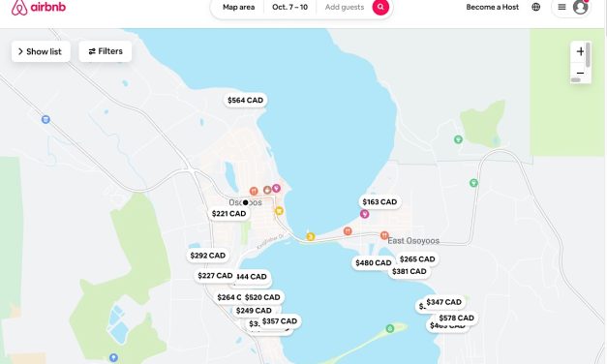The image size is (607, 364).
Task: Select the $227 CAD listing pin
Action: (215, 275)
